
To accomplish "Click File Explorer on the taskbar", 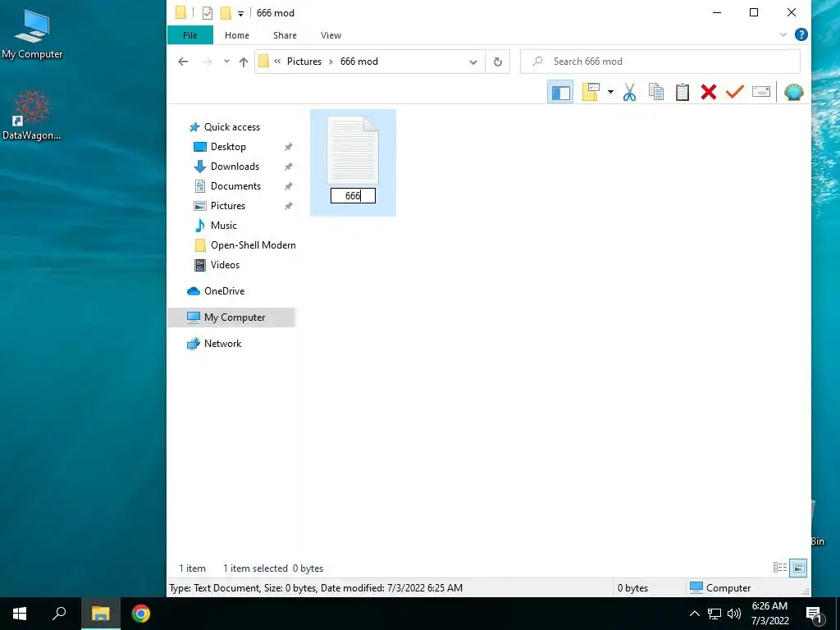I will 100,614.
